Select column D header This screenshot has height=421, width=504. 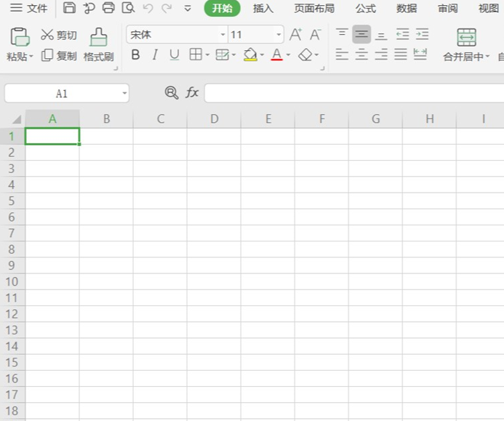[214, 119]
